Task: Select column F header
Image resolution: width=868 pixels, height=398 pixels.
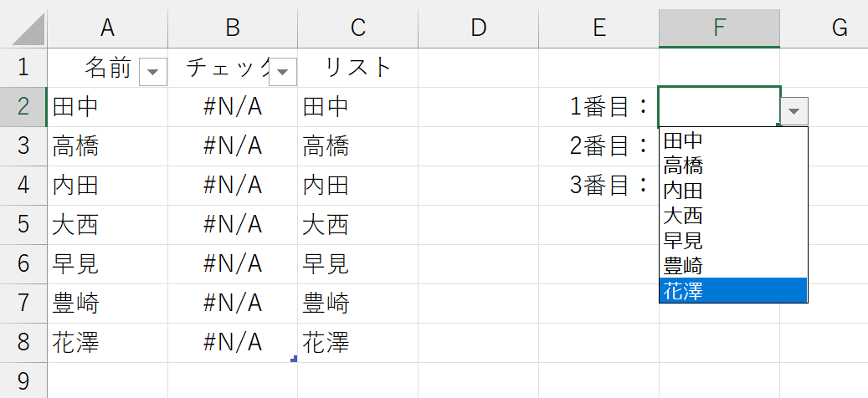Action: [719, 28]
